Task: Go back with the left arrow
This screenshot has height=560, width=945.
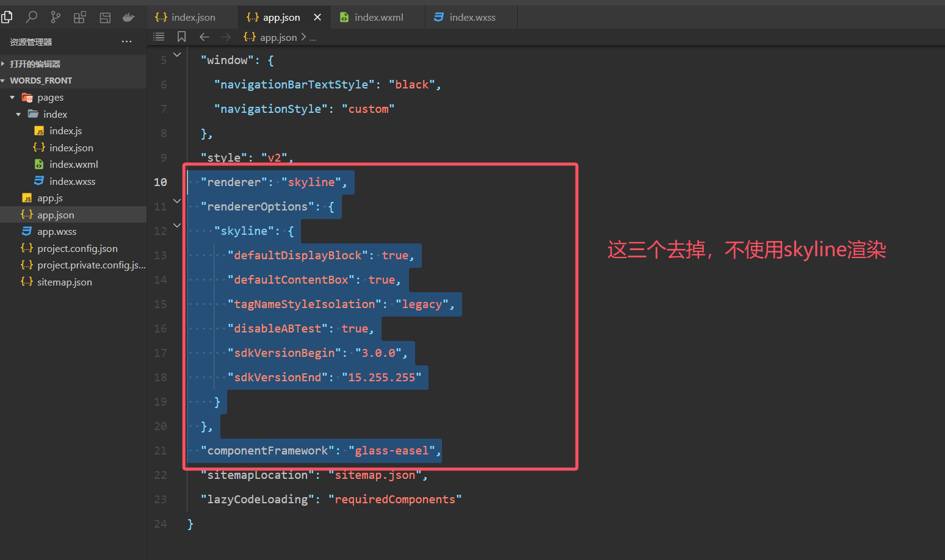Action: point(204,37)
